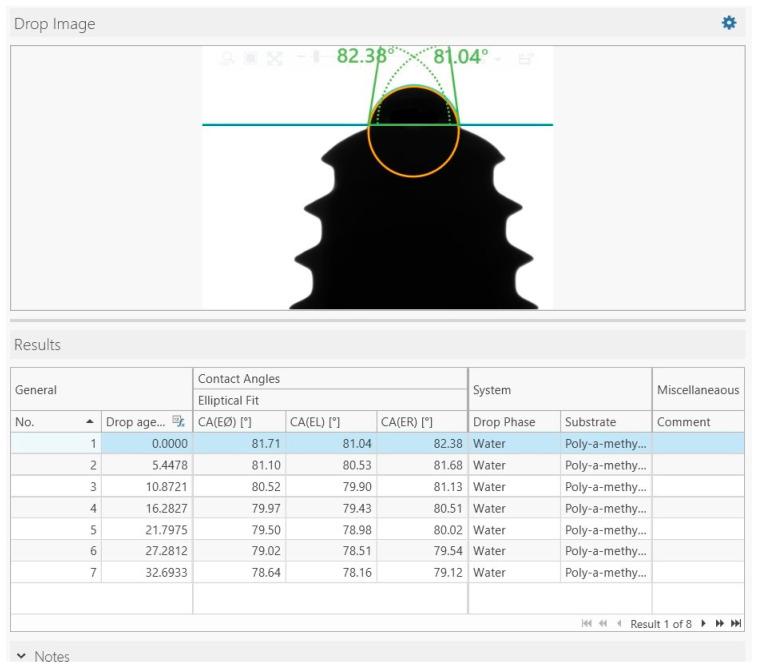Skip forward a page of results
This screenshot has width=759, height=668.
tap(720, 624)
